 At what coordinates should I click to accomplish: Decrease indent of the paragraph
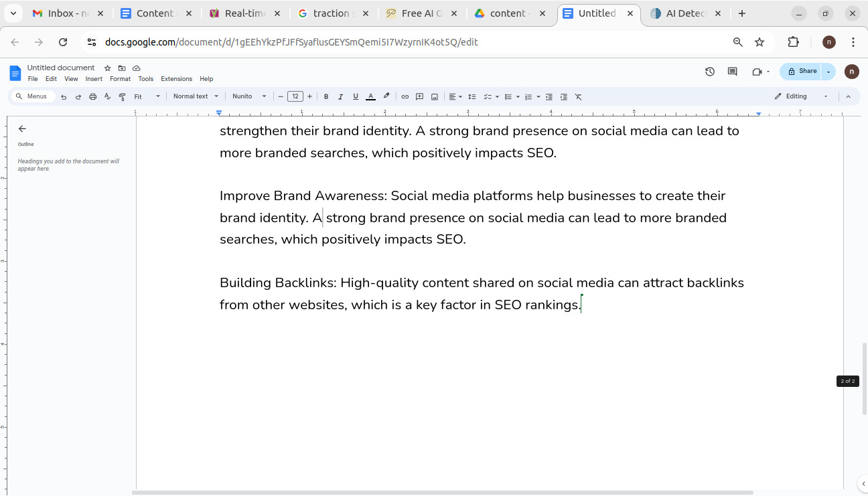[x=549, y=97]
